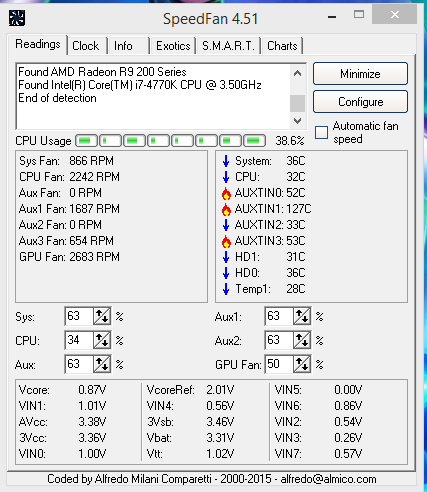Click the CPU speed field showing 34

pos(79,340)
